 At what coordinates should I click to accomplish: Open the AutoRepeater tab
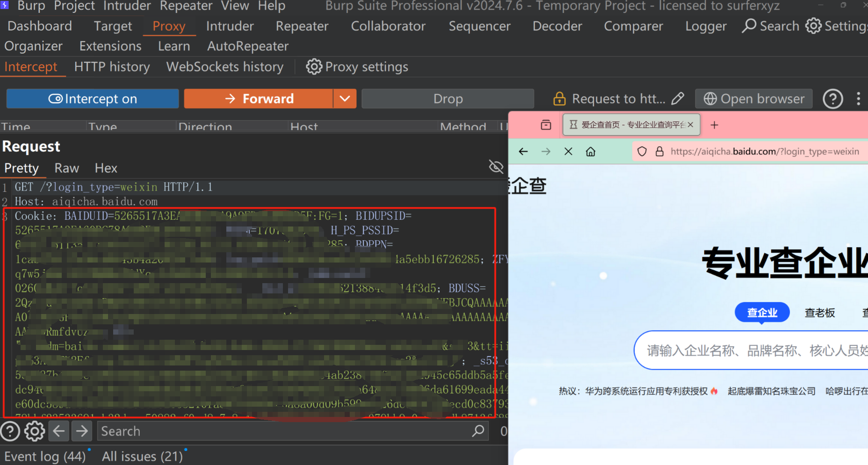[248, 46]
